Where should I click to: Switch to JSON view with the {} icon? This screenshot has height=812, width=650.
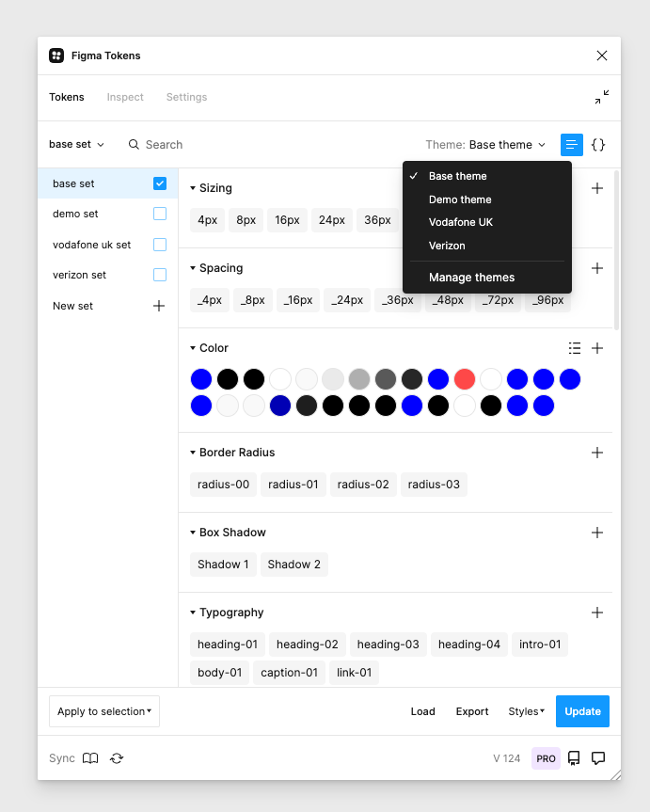click(x=598, y=145)
